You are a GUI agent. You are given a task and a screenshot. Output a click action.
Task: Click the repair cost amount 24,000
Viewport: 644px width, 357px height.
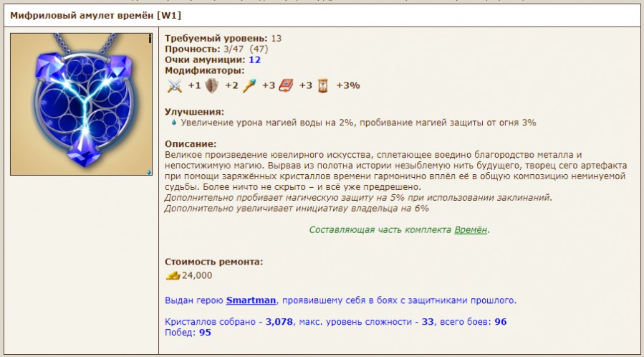tap(197, 275)
